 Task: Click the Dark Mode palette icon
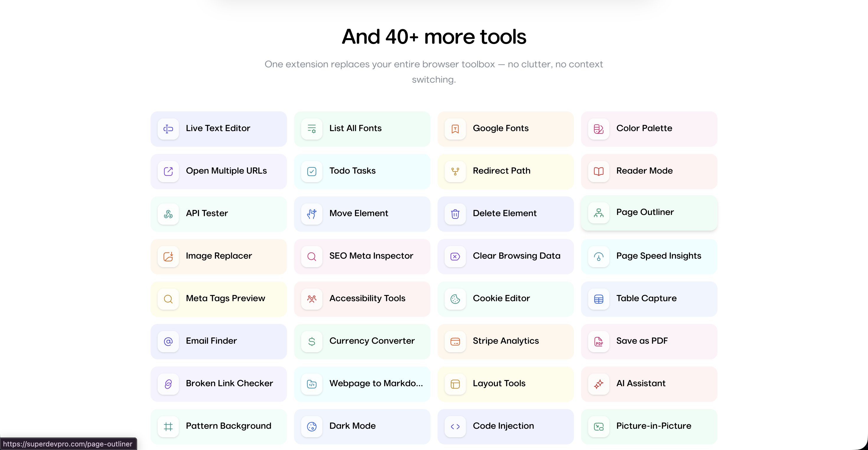[x=312, y=426]
